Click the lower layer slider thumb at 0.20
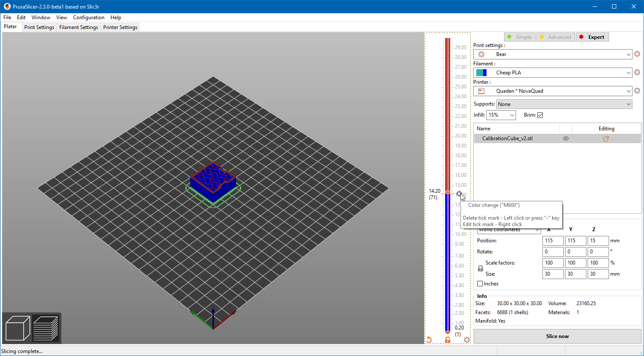This screenshot has height=356, width=644. (448, 332)
